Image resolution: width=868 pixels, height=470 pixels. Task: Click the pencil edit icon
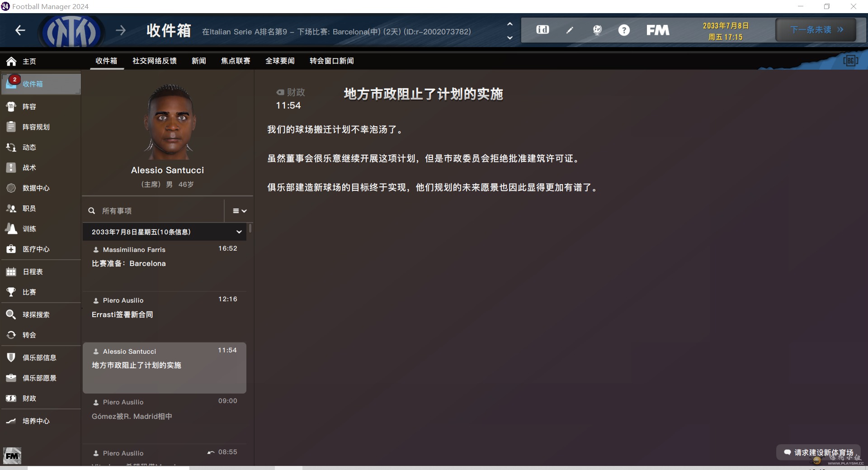click(x=570, y=30)
